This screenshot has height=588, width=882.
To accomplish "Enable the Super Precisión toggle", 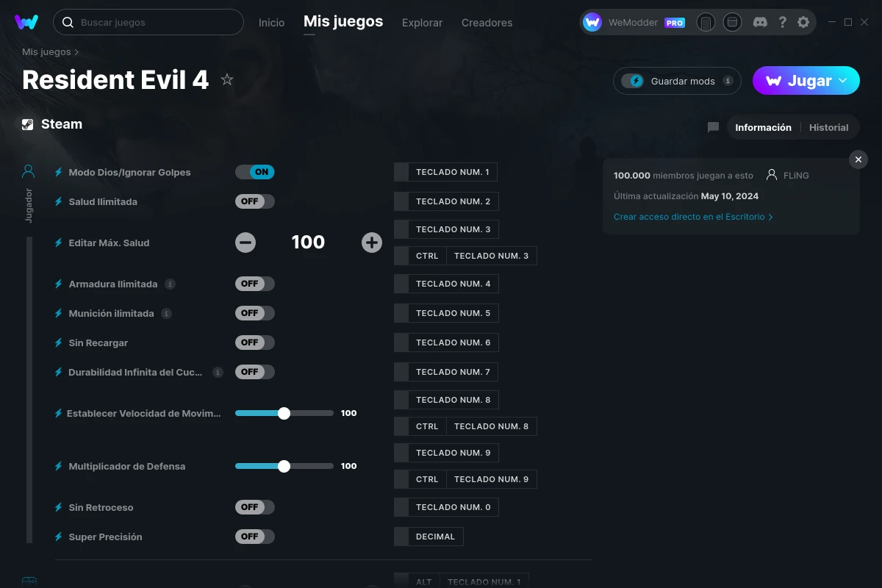I will 255,537.
